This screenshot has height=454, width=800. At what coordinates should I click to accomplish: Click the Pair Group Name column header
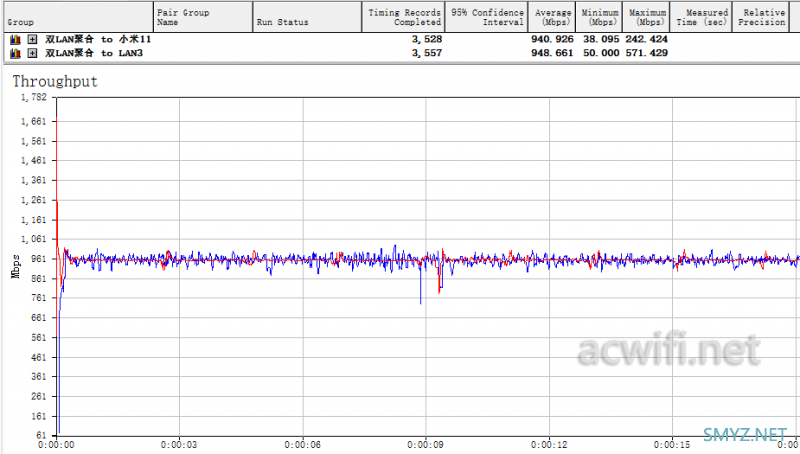click(203, 17)
